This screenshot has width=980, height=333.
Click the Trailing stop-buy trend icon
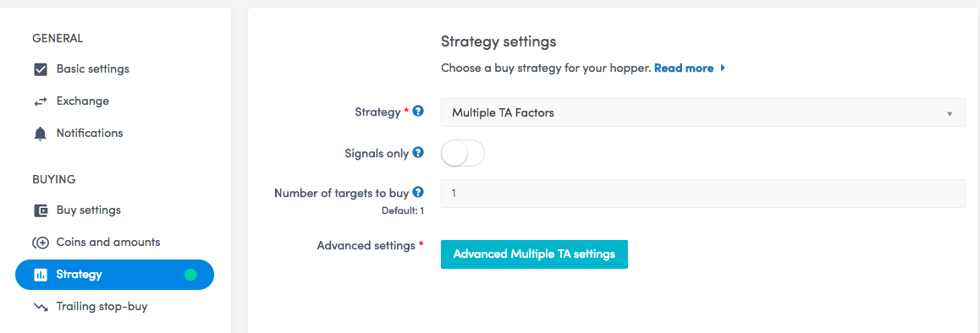tap(41, 308)
